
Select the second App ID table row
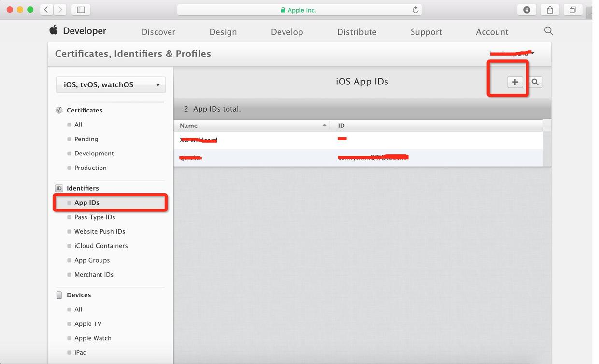click(358, 157)
